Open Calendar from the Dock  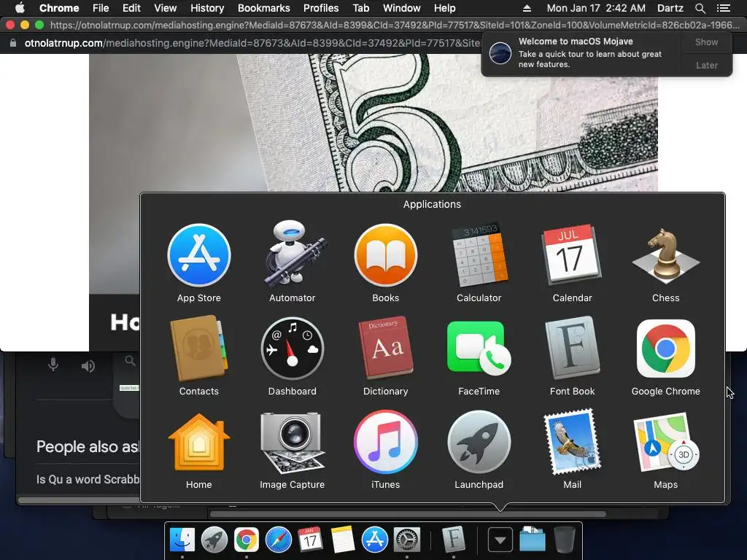(x=310, y=540)
